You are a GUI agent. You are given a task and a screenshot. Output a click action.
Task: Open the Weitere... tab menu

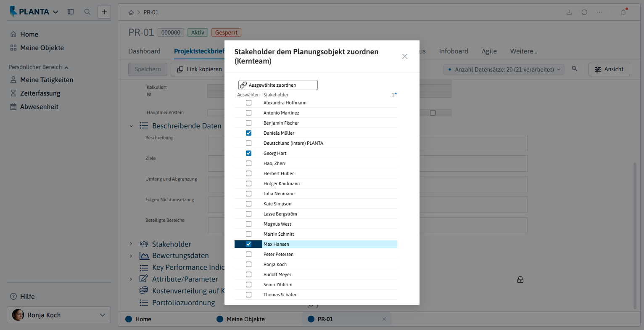click(x=524, y=51)
